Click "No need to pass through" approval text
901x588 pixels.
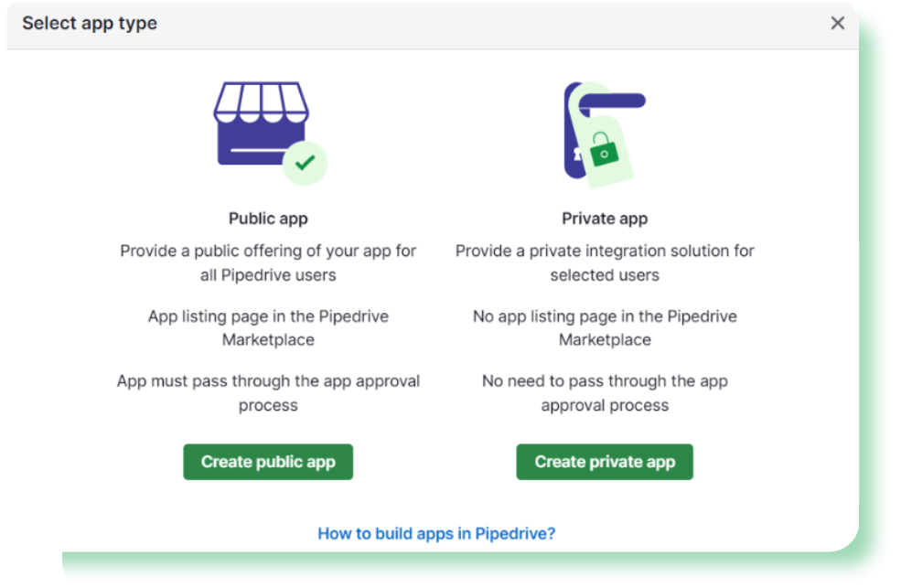click(605, 393)
